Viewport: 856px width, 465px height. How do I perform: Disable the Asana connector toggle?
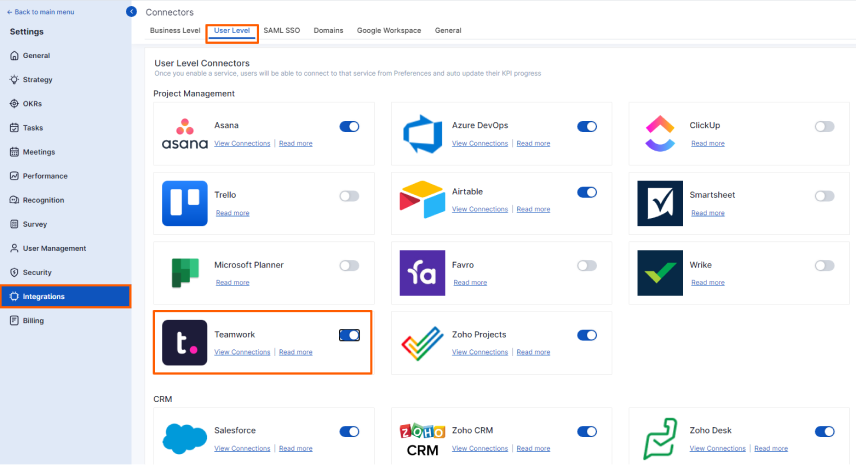click(349, 126)
